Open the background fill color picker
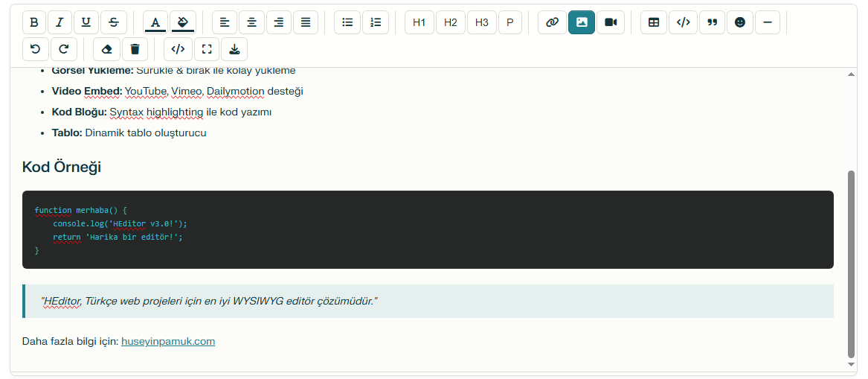 (x=182, y=22)
